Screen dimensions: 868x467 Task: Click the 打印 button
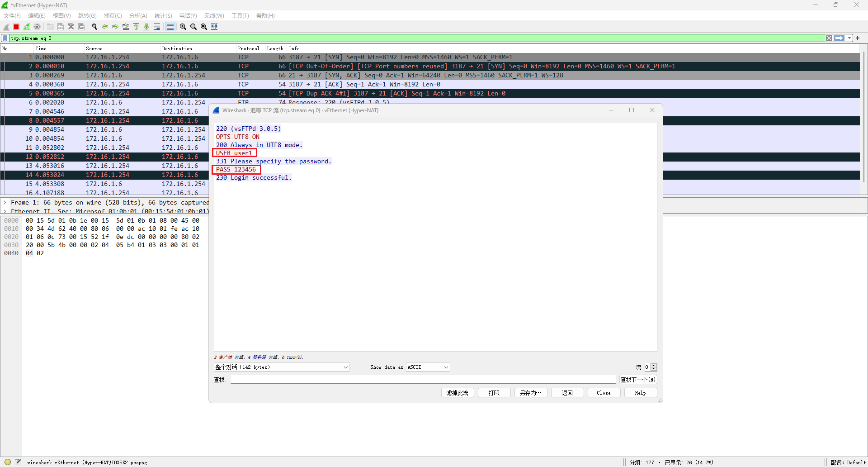[x=494, y=393]
